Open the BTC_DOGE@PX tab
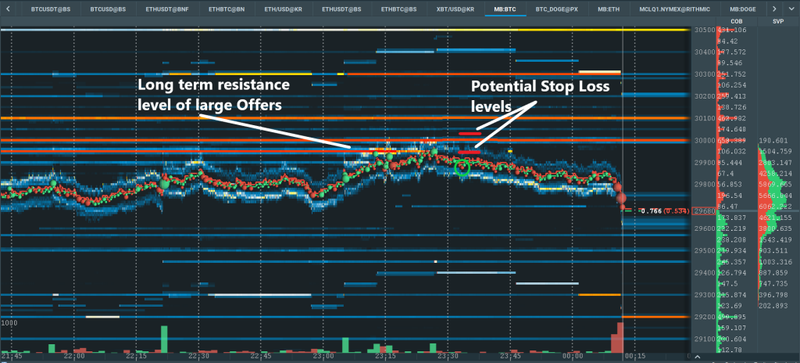The width and height of the screenshot is (800, 363). click(557, 9)
